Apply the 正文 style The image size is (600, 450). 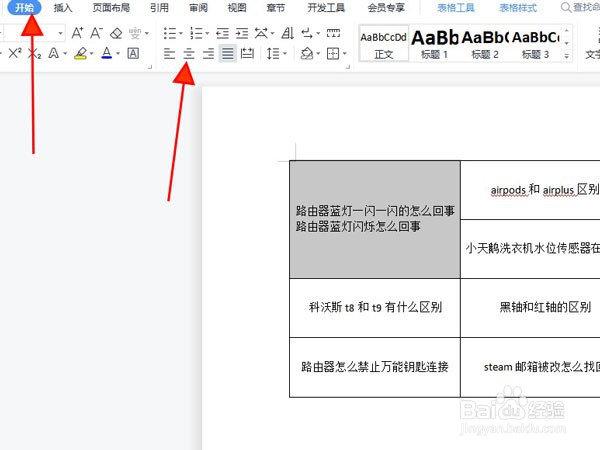coord(384,43)
